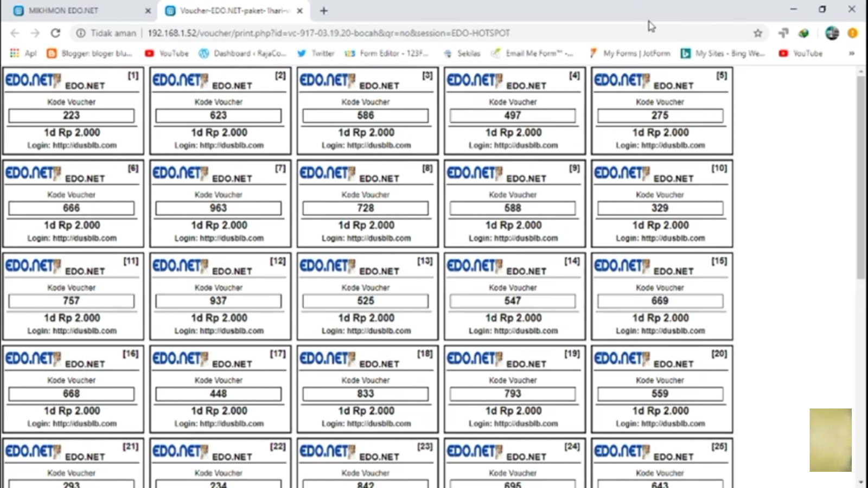Open site info for 'Tidak aman' warning
The width and height of the screenshot is (868, 488).
[106, 33]
